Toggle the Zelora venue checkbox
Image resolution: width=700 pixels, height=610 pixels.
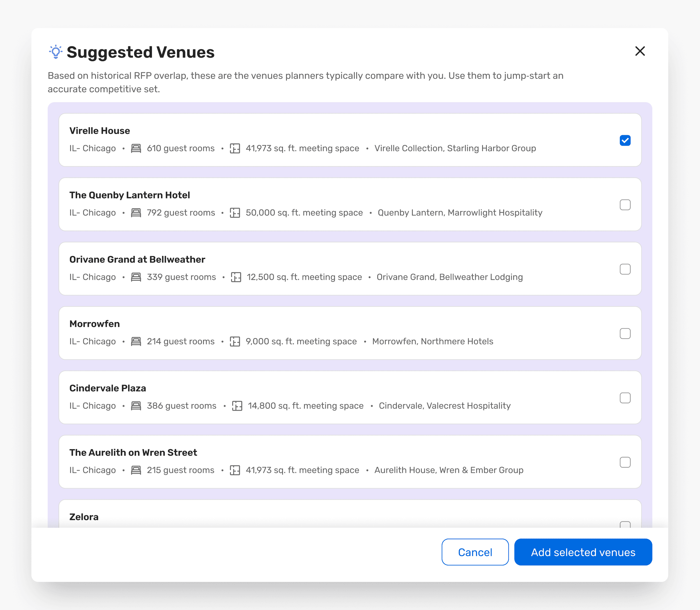point(625,524)
